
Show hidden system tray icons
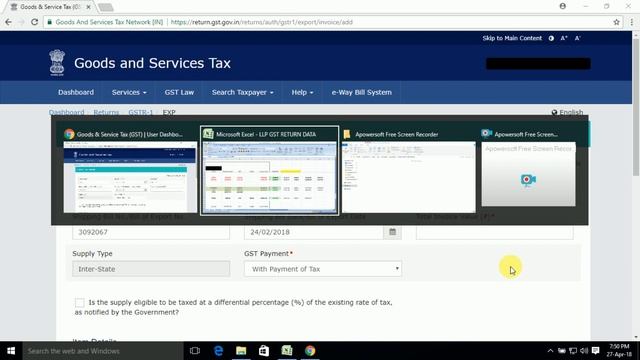pyautogui.click(x=550, y=351)
